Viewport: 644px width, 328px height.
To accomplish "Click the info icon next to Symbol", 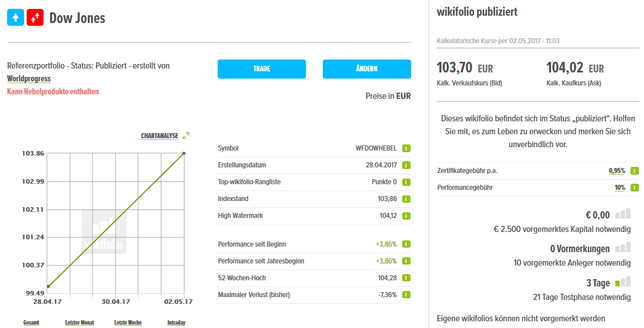I will pyautogui.click(x=405, y=148).
